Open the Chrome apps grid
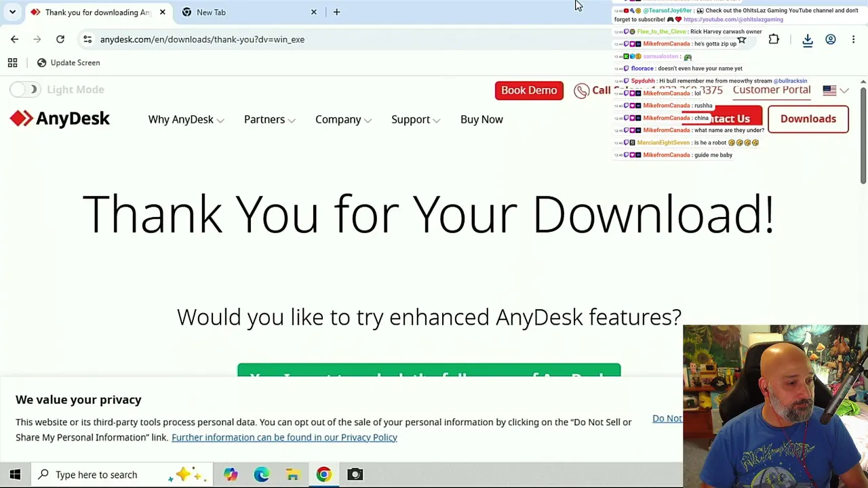 click(12, 62)
